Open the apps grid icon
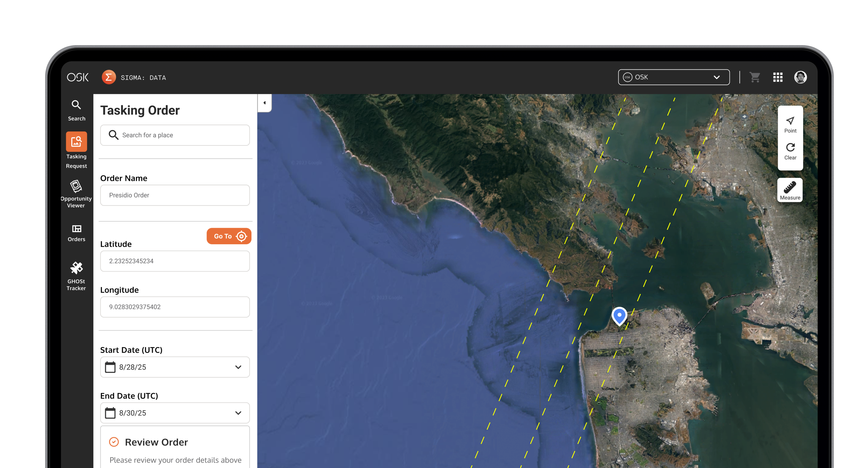The image size is (868, 468). coord(778,77)
